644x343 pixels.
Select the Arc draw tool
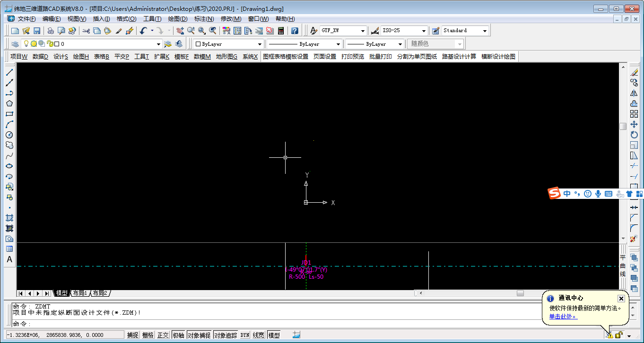pos(9,124)
